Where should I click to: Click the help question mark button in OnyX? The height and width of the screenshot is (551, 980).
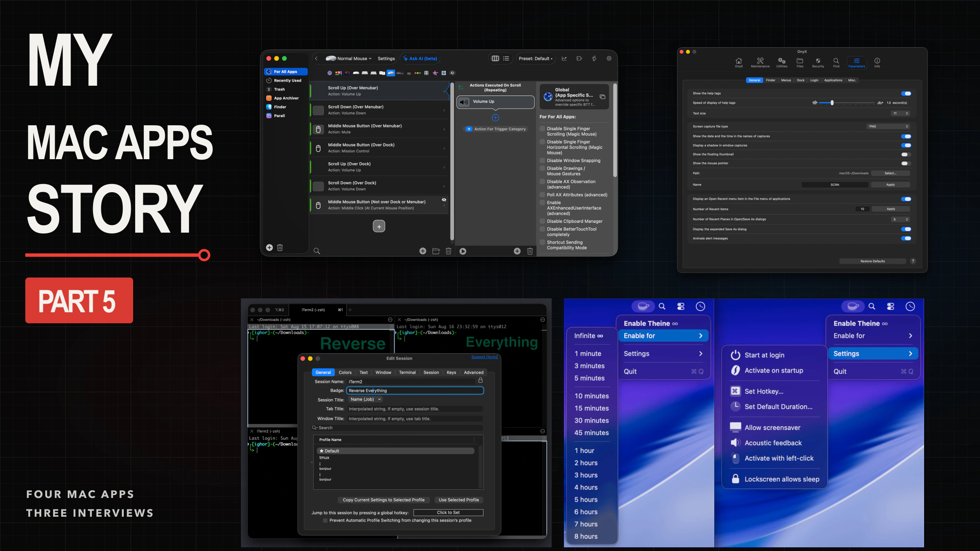point(913,261)
